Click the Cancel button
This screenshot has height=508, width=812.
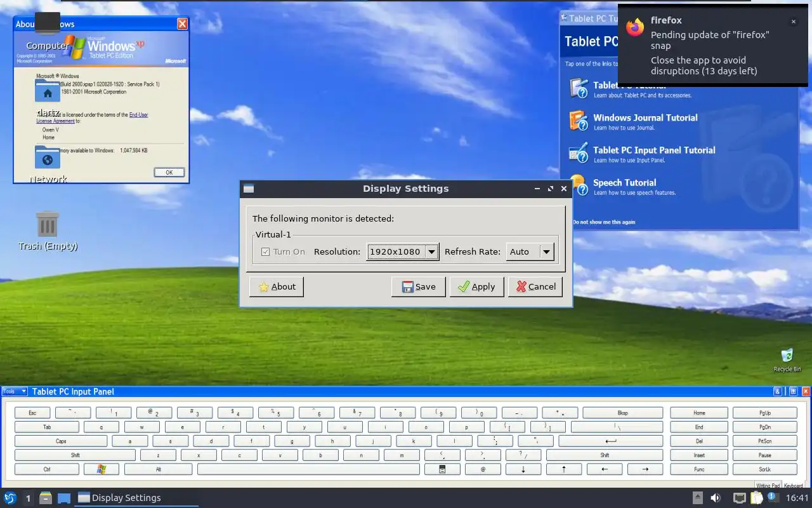[x=536, y=286]
